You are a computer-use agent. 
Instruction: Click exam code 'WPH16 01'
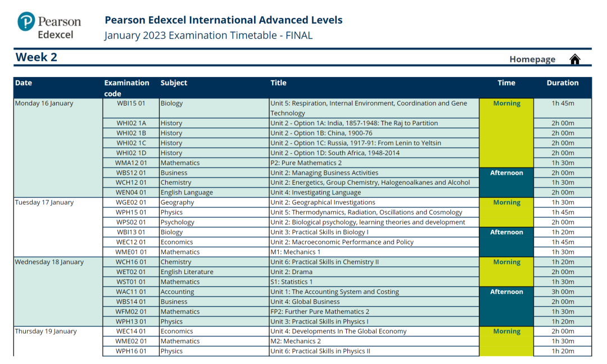coord(131,351)
